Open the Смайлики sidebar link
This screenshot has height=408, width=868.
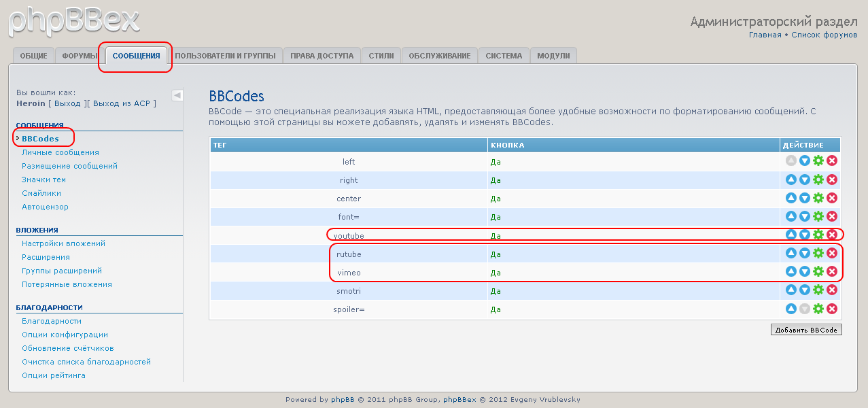coord(41,193)
